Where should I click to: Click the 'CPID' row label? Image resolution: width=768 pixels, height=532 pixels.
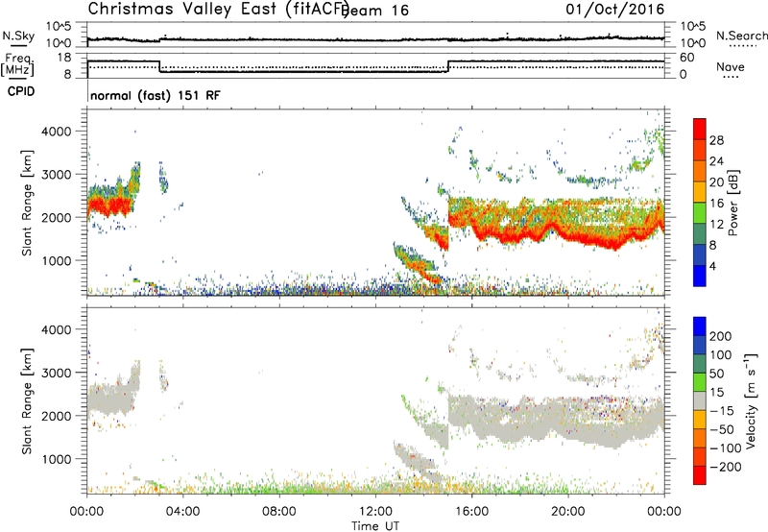point(21,91)
